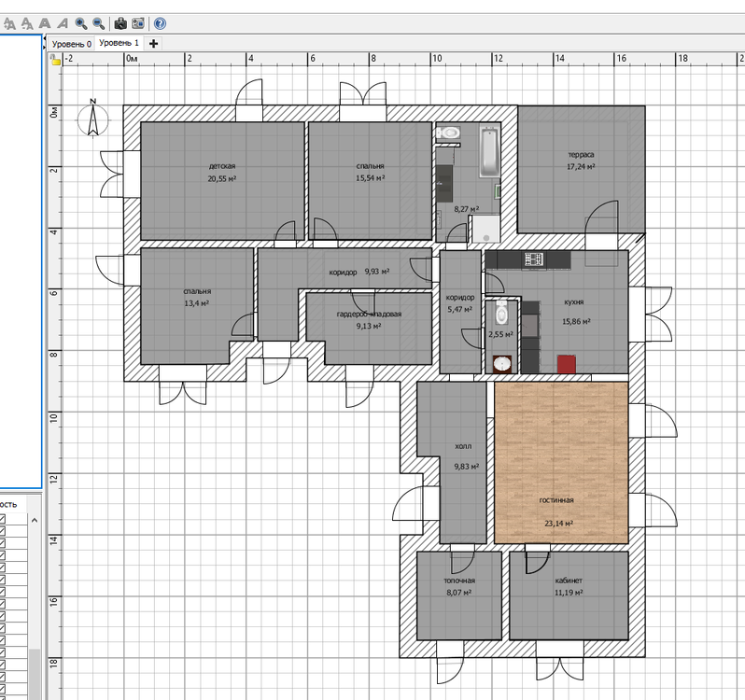Select the гардероб-кладовая 9,13 м² label
Screen dimensions: 745x700
(369, 319)
